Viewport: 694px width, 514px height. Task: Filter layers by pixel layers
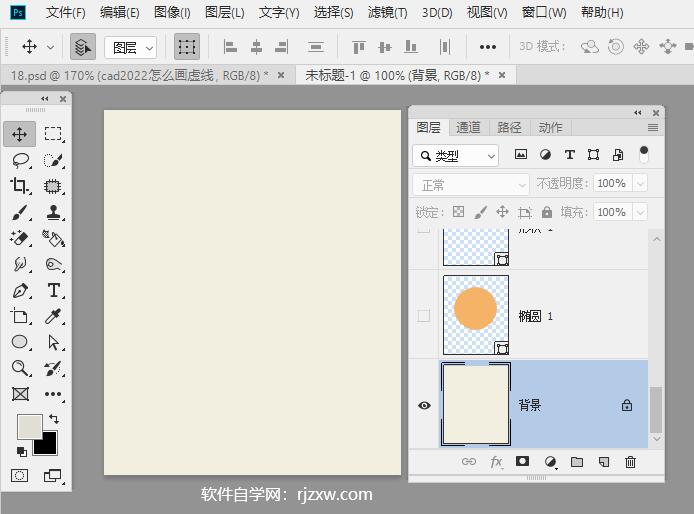pyautogui.click(x=521, y=155)
